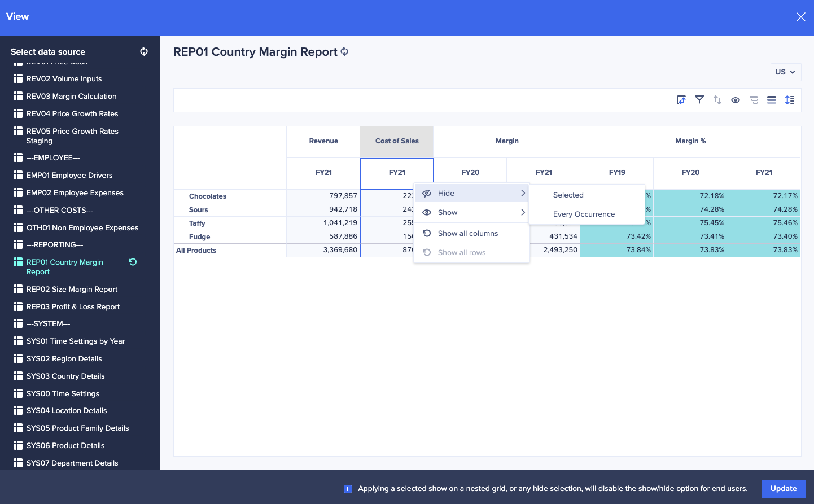The width and height of the screenshot is (814, 504).
Task: Select SYS06 Product Details data source
Action: [65, 445]
